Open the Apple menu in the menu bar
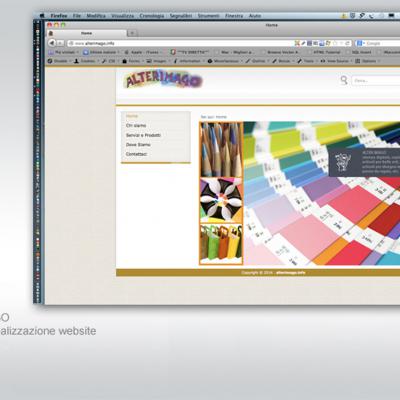Viewport: 400px width, 400px height. click(42, 16)
